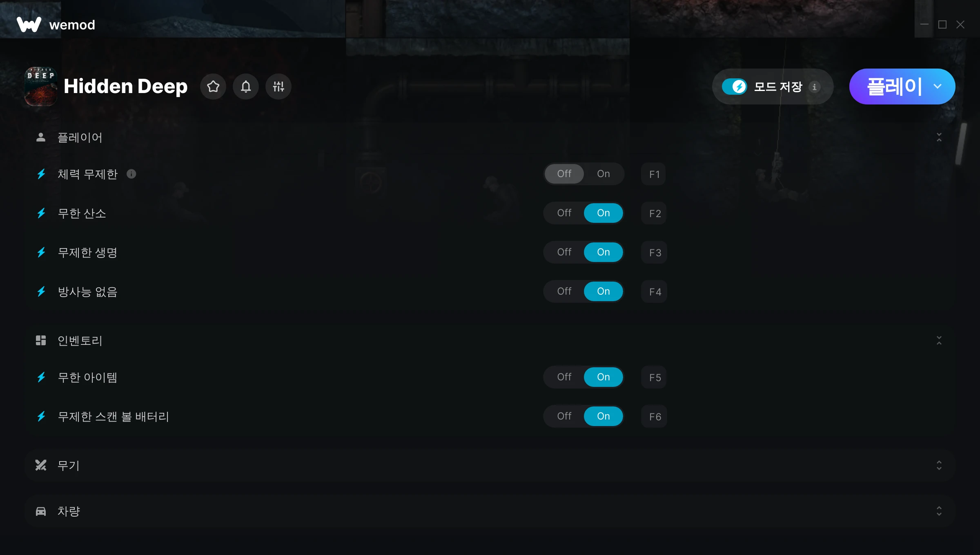Expand the 무기 section
This screenshot has width=980, height=555.
pyautogui.click(x=939, y=465)
